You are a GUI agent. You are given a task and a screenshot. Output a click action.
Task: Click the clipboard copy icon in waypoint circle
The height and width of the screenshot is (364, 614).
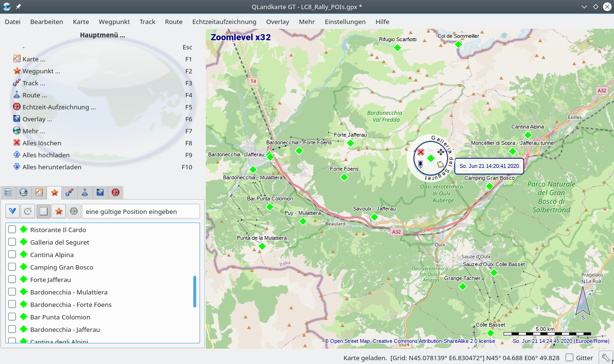440,164
